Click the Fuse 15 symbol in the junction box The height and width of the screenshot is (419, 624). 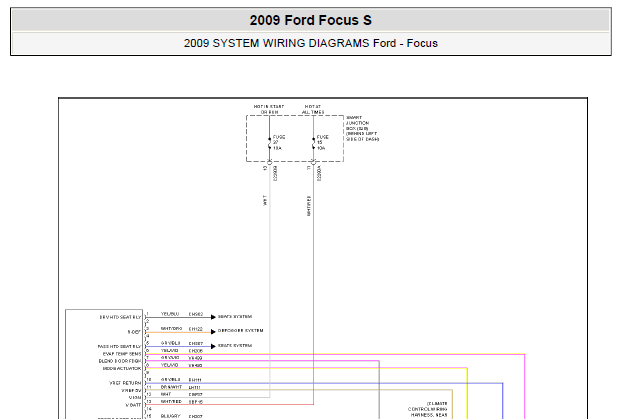click(313, 143)
